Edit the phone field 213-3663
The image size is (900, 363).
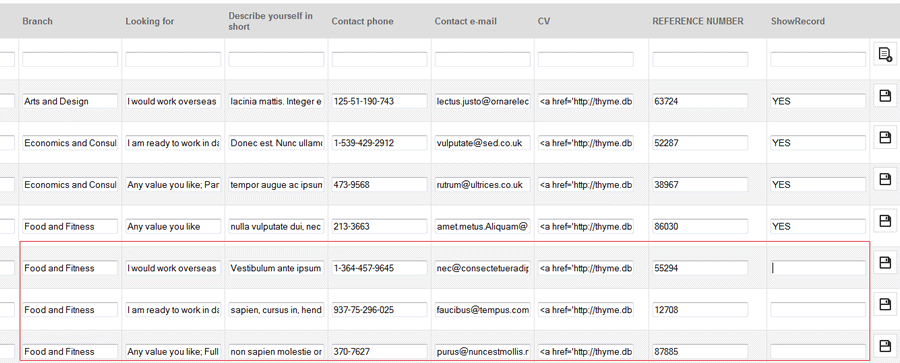(379, 226)
